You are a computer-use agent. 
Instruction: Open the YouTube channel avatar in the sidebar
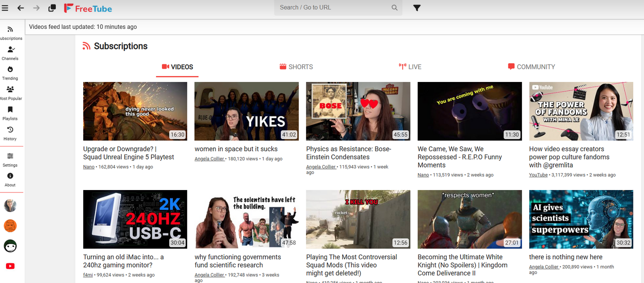pyautogui.click(x=10, y=266)
